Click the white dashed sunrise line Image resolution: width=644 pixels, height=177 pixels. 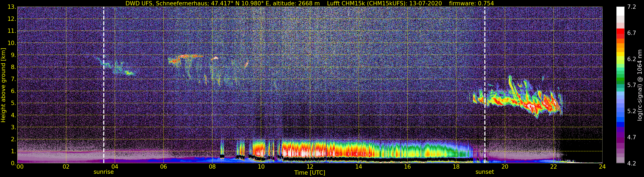point(104,85)
